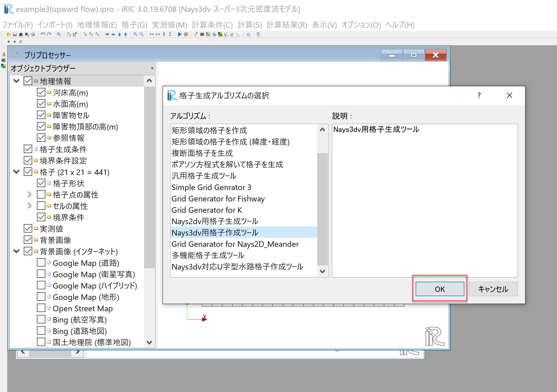
Task: Redo the last action
Action: pos(49,34)
